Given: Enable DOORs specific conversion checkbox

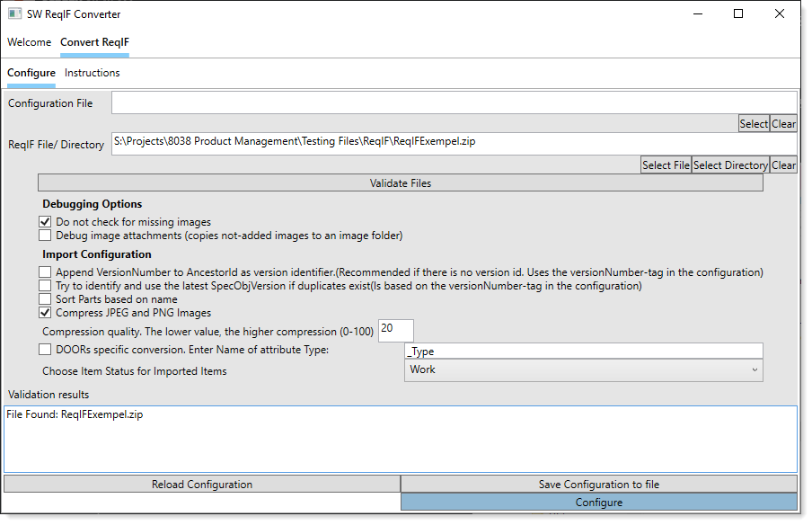Looking at the screenshot, I should point(45,350).
